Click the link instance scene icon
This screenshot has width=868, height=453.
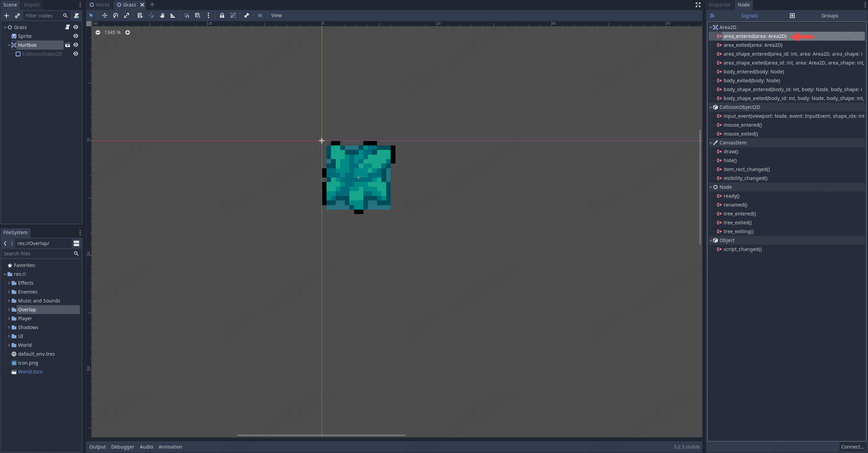(x=17, y=16)
